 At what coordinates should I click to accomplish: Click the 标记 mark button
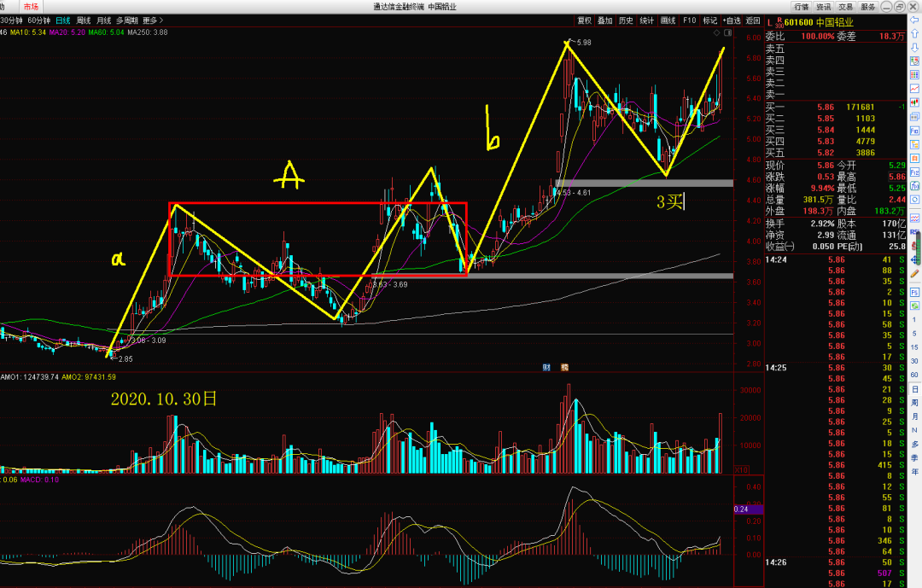[x=709, y=20]
